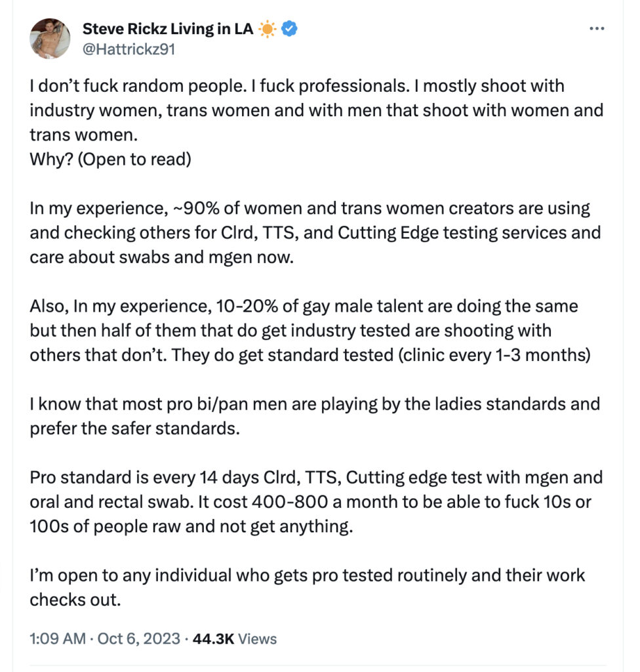Visit the Steve Rickz Living in LA display name
The height and width of the screenshot is (672, 640).
[167, 29]
